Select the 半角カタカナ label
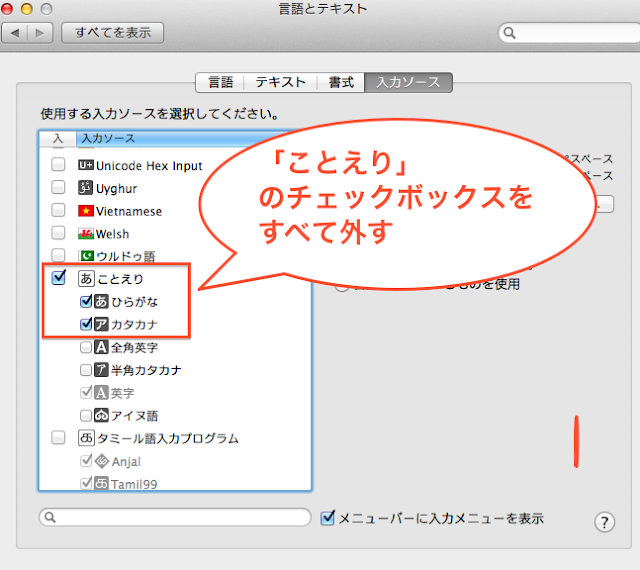640x570 pixels. click(146, 370)
